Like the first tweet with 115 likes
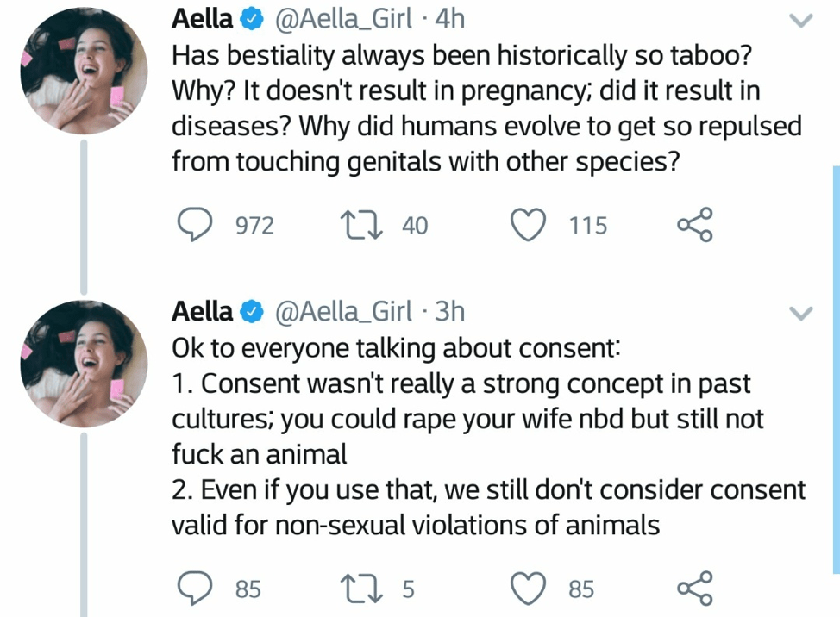Screen dimensions: 840x617 point(530,226)
